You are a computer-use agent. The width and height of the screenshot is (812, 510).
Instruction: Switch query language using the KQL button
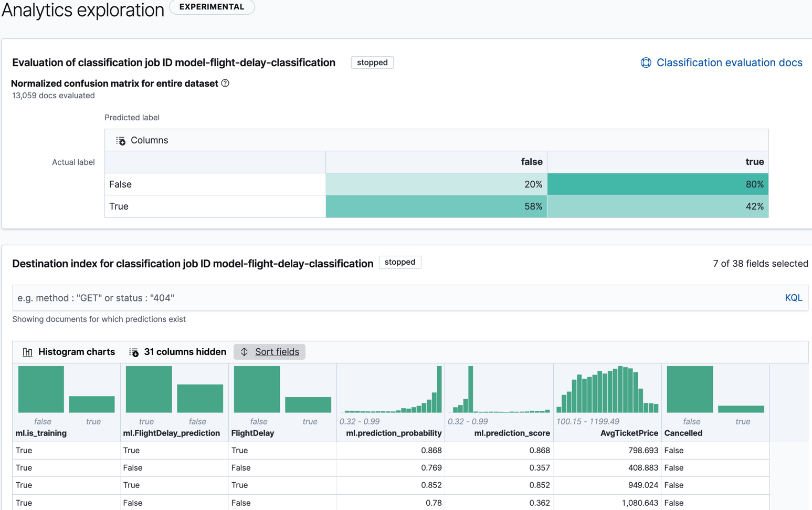click(x=794, y=297)
